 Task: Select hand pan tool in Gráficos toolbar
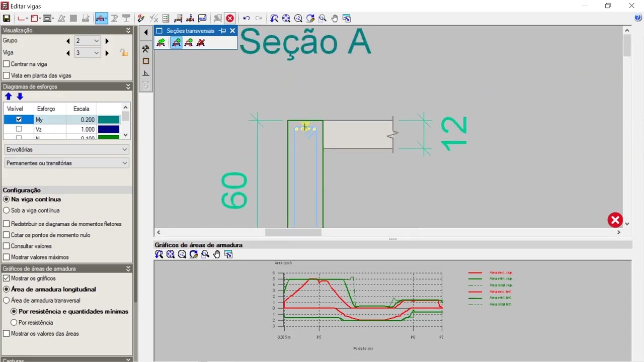click(217, 254)
